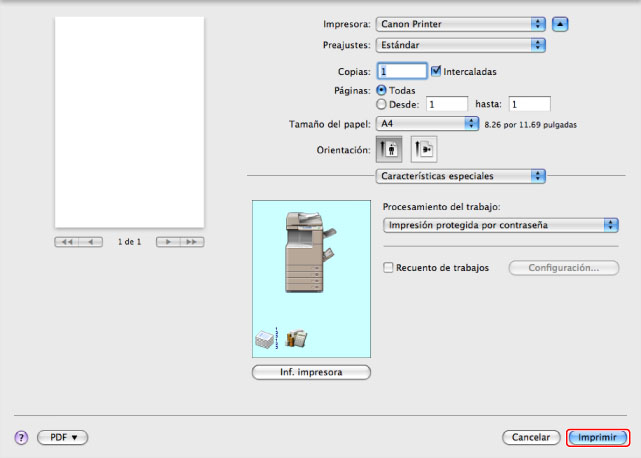
Task: Click the Imprimir button
Action: [x=597, y=438]
